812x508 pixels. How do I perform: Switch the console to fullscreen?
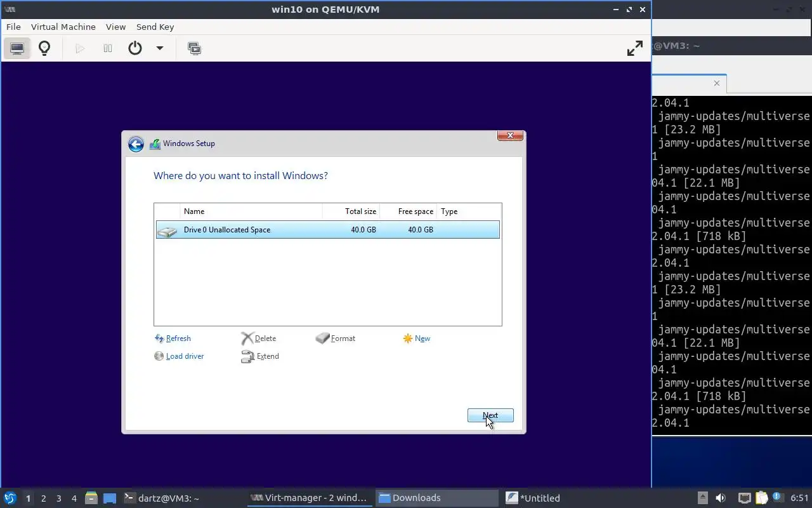[634, 48]
